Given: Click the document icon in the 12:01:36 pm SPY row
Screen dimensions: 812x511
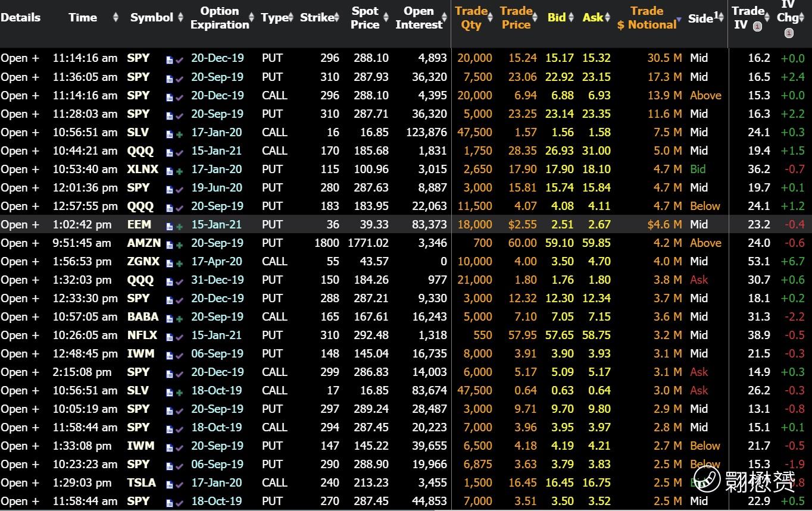Looking at the screenshot, I should [x=170, y=189].
